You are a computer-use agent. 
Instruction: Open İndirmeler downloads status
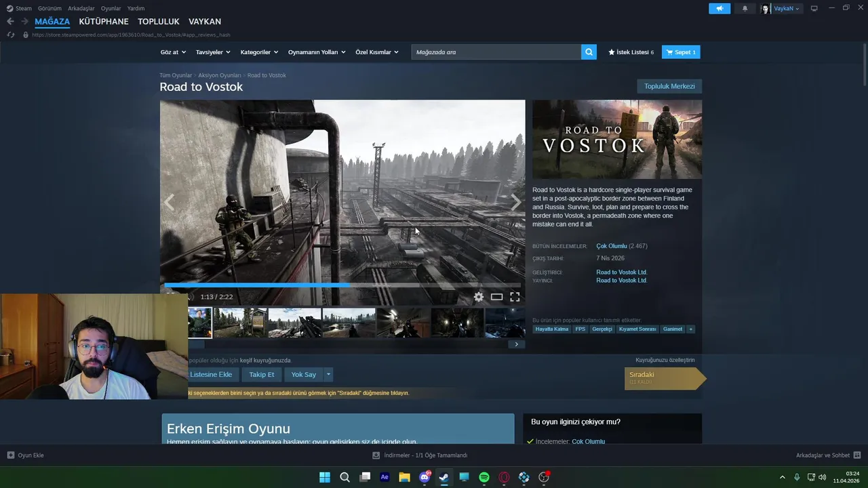(420, 455)
